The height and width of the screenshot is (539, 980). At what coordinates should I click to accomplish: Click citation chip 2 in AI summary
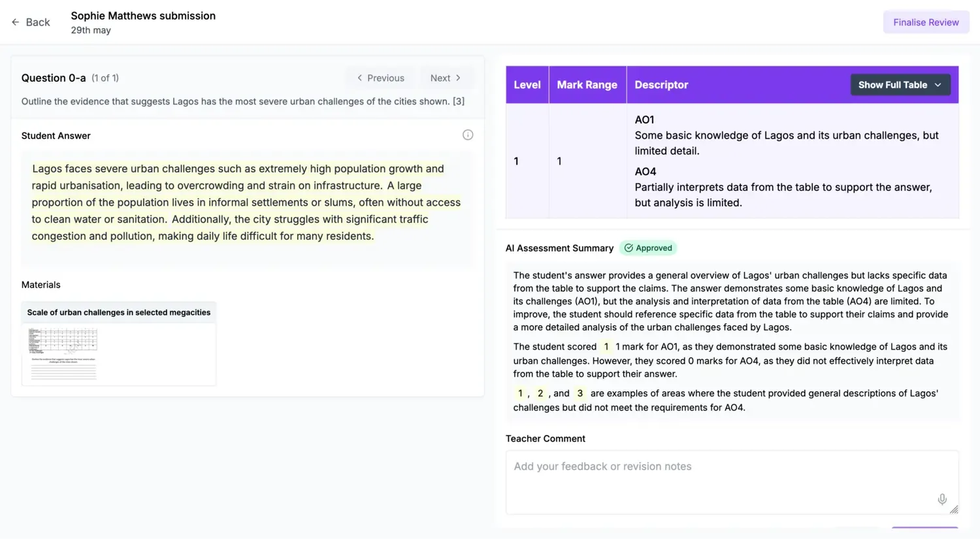(540, 393)
